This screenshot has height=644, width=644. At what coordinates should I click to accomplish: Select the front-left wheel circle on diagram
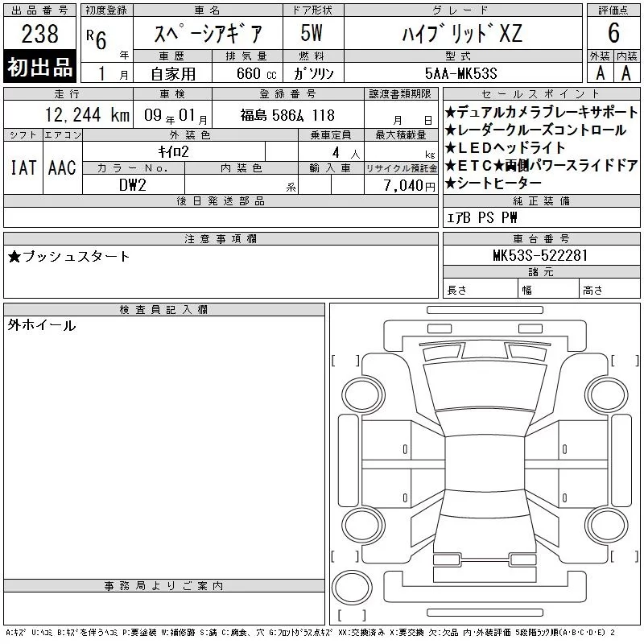point(363,395)
